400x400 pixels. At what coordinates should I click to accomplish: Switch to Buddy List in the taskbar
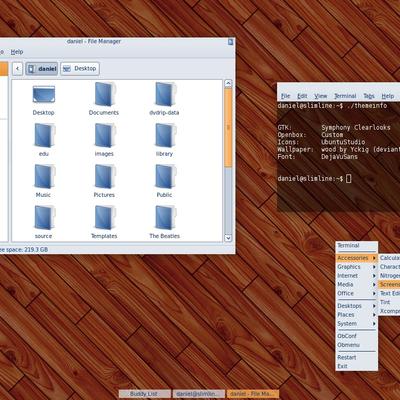coord(145,394)
